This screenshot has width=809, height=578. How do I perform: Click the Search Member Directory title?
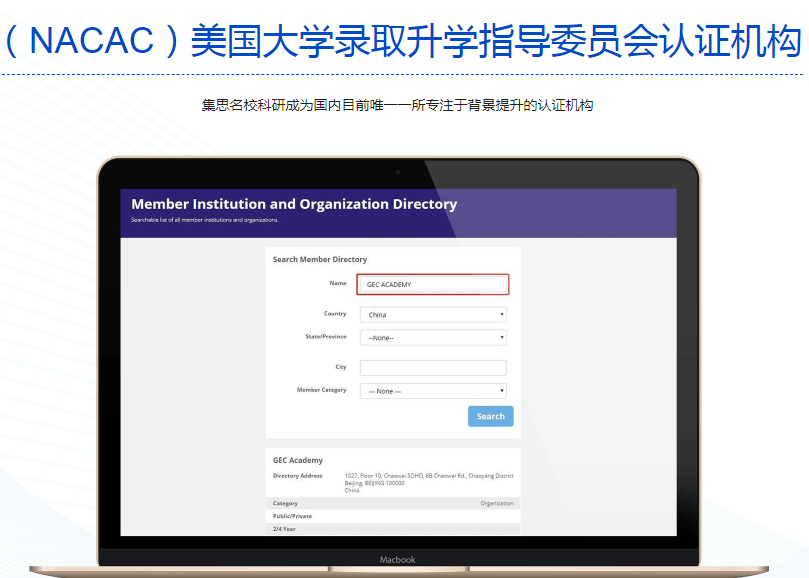(320, 259)
